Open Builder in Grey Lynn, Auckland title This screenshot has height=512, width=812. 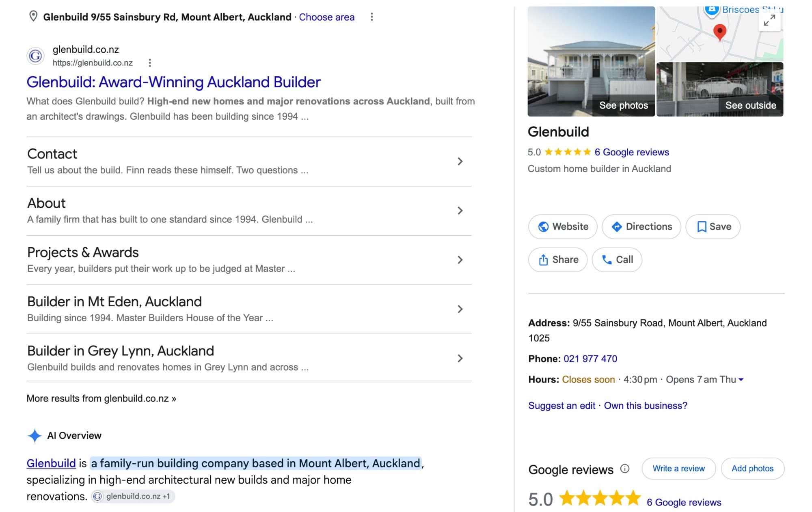(x=121, y=351)
